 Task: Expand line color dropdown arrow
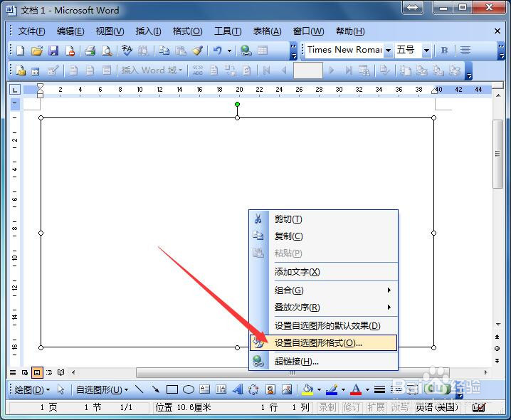click(x=343, y=389)
